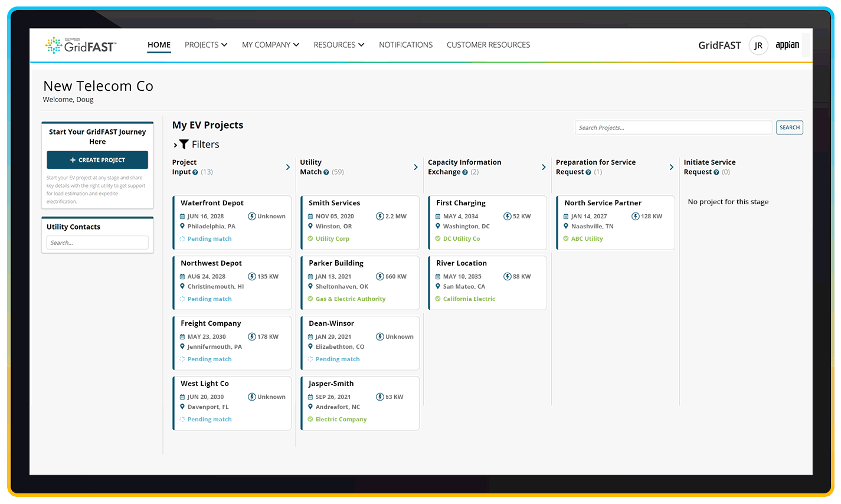Viewport: 841px width, 504px height.
Task: Click the power icon on Jasper-Smith card
Action: click(380, 397)
